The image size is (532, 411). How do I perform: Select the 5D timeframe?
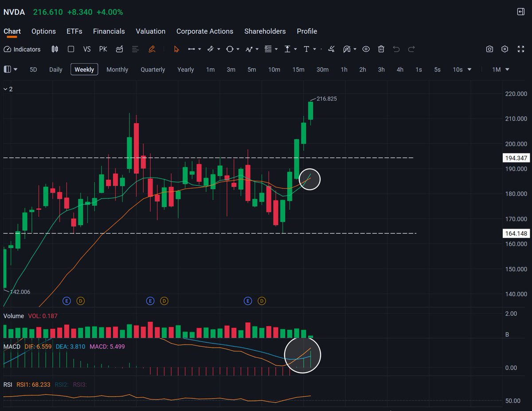(33, 70)
